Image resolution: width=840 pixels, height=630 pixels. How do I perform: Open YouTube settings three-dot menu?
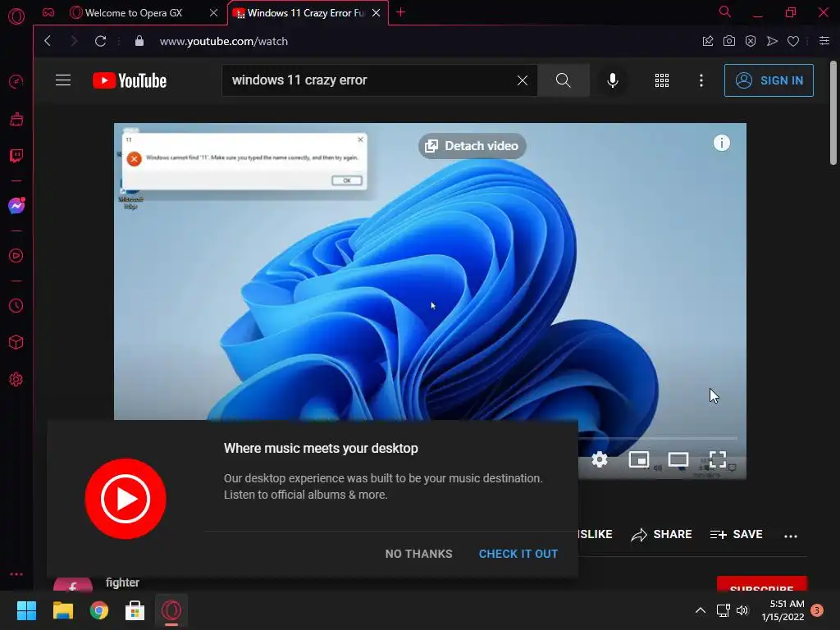[701, 80]
